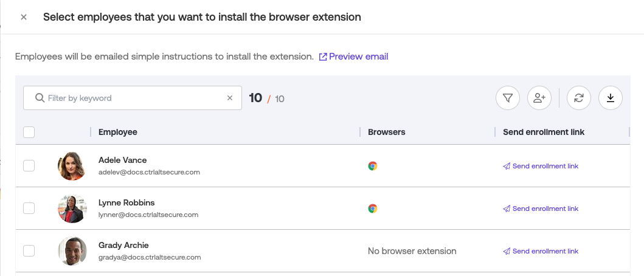Image resolution: width=644 pixels, height=276 pixels.
Task: Send enrollment link to Grady Archie
Action: [x=541, y=251]
